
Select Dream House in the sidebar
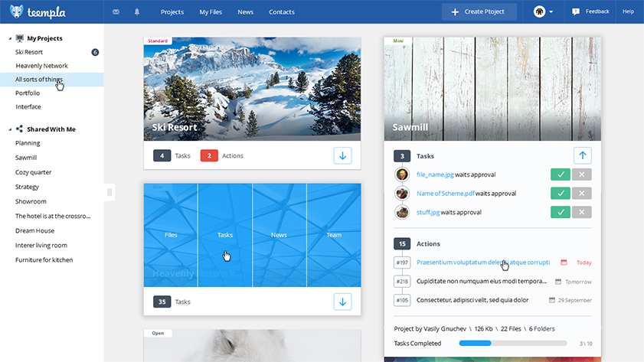[x=35, y=230]
